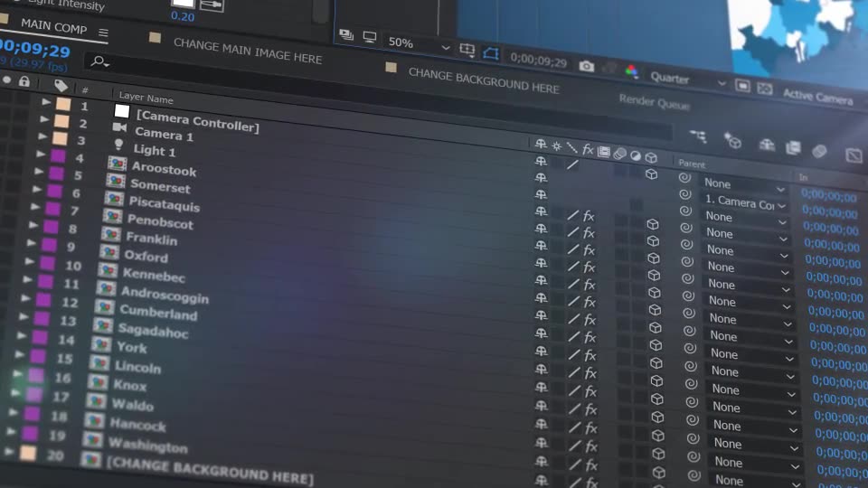Open the '1. Camera Cor' parent dropdown
Screen dimensions: 868x488
coord(744,202)
